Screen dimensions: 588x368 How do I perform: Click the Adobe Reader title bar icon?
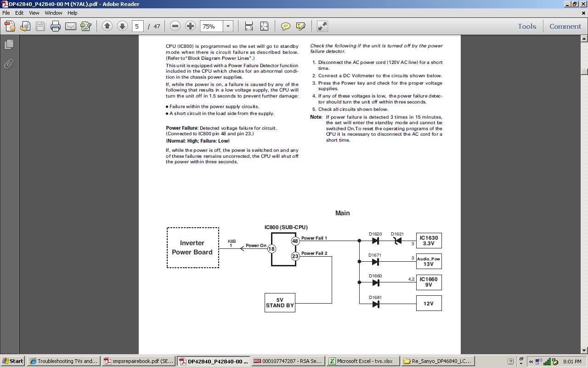coord(4,4)
